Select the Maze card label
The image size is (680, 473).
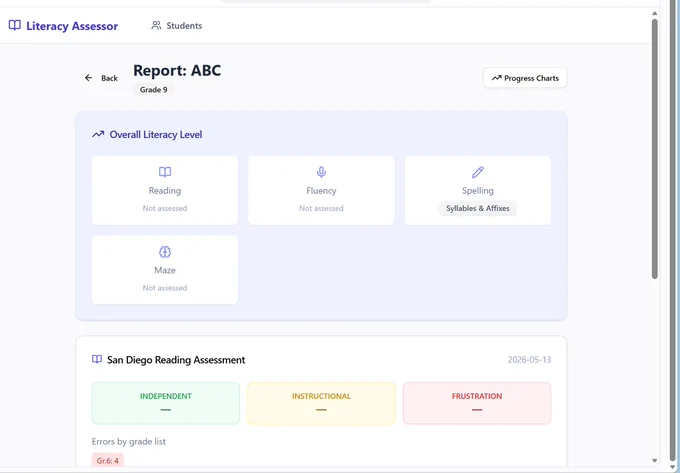(x=165, y=271)
